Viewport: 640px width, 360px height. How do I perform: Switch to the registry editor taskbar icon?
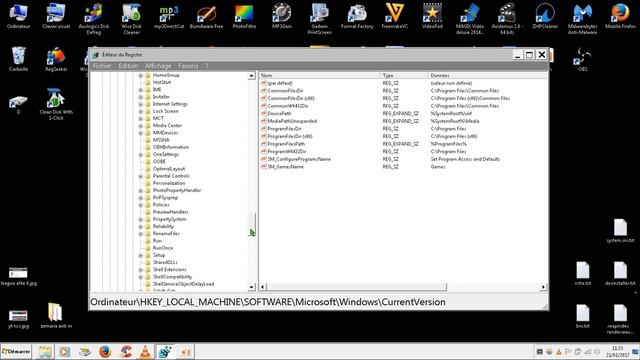(165, 351)
